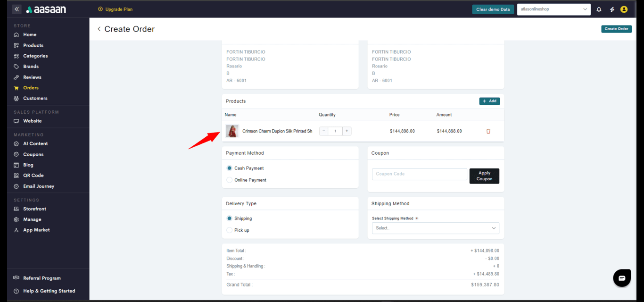Open the chat support bubble

coord(621,278)
